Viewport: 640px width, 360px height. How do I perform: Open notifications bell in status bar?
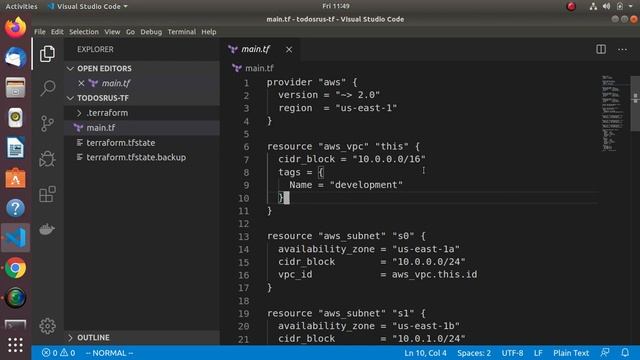625,353
